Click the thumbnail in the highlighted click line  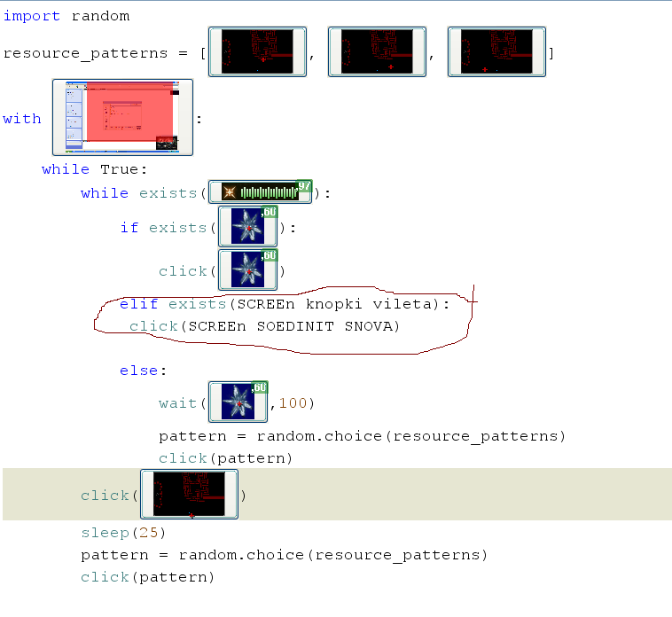point(191,495)
